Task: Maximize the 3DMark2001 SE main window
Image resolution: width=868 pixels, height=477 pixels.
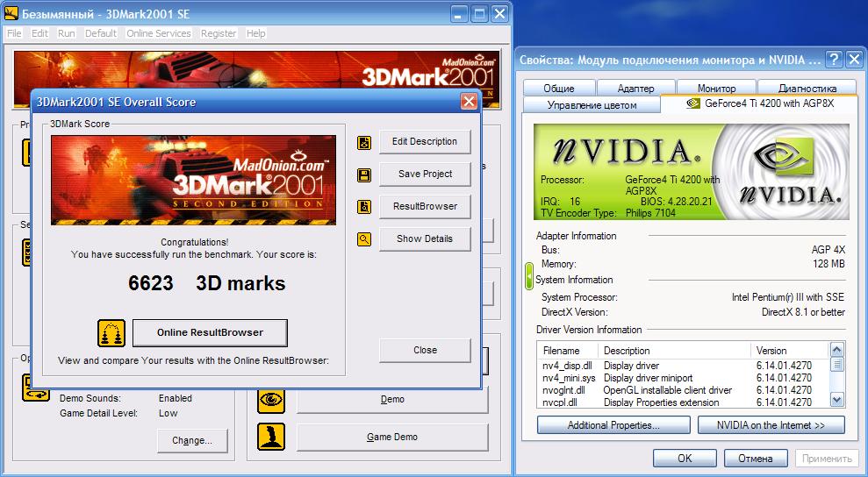Action: pos(479,14)
